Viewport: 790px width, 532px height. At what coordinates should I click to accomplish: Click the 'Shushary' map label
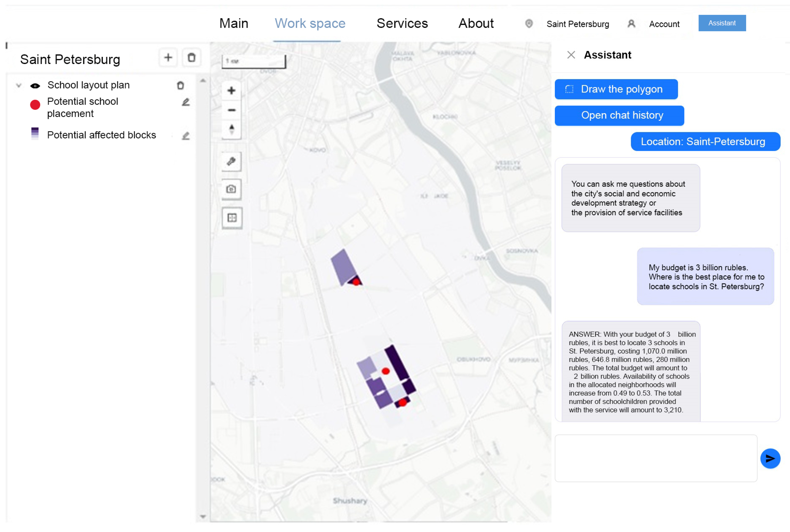(350, 501)
